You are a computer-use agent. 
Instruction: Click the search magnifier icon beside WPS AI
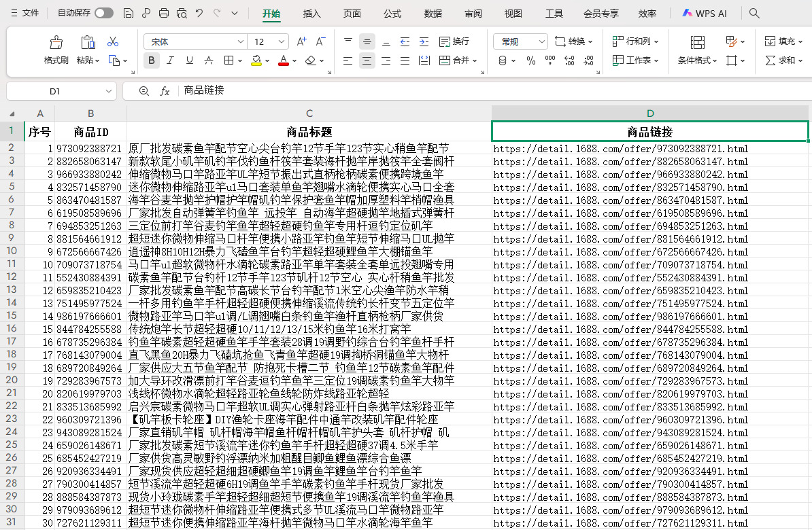tap(754, 13)
